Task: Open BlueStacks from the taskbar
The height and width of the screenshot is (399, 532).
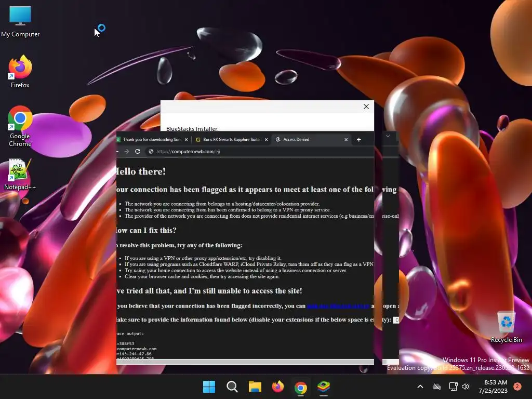Action: tap(324, 387)
